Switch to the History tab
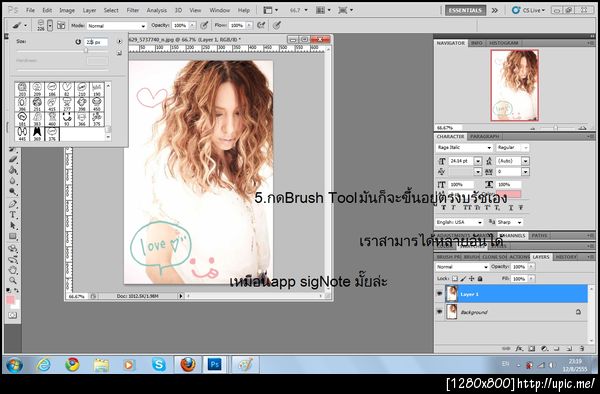 (x=566, y=257)
